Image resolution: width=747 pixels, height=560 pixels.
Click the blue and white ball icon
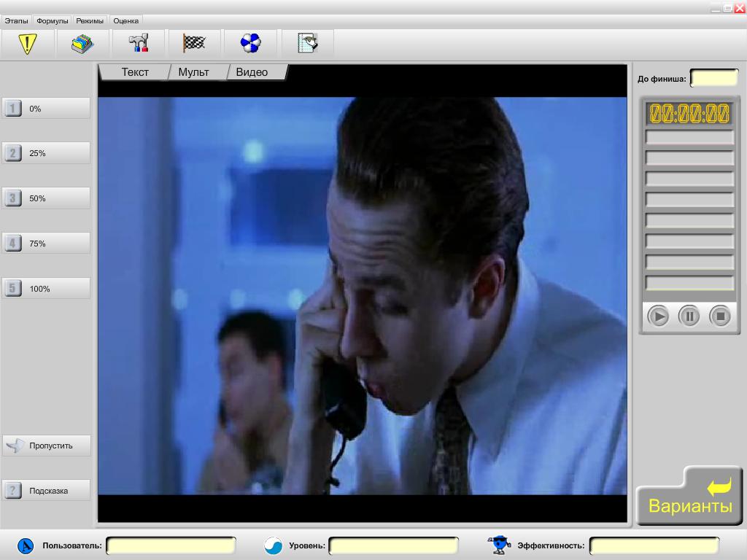250,44
